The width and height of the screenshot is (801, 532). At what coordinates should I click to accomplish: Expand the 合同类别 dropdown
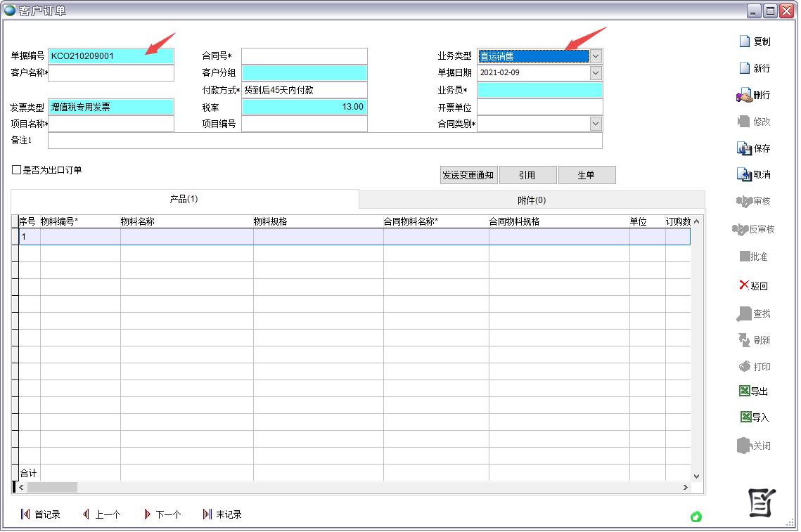594,123
